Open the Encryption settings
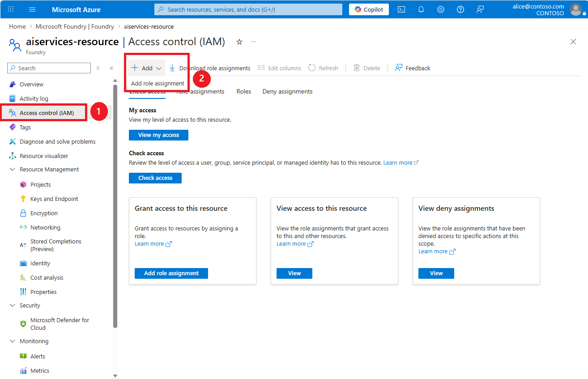Screen dimensions: 588x379 (44, 213)
